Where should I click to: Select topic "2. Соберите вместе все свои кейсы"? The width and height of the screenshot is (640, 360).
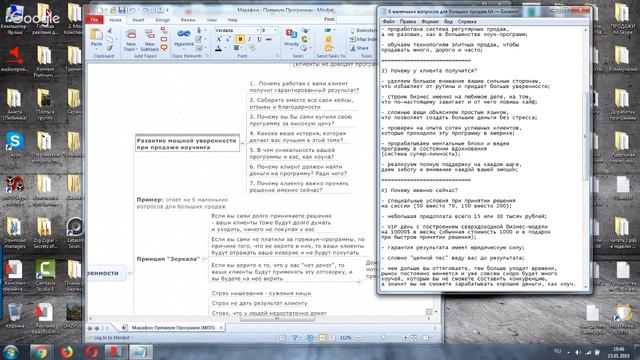coord(302,103)
